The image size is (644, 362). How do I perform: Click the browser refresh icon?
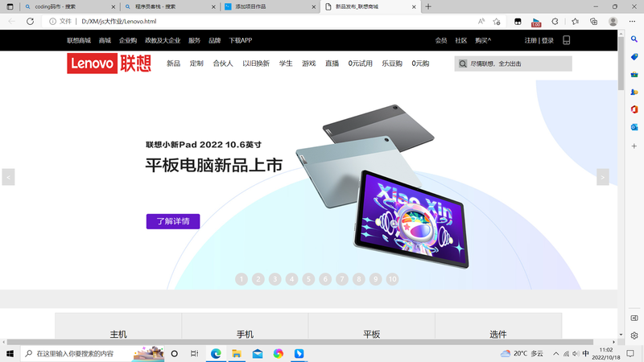pyautogui.click(x=30, y=22)
